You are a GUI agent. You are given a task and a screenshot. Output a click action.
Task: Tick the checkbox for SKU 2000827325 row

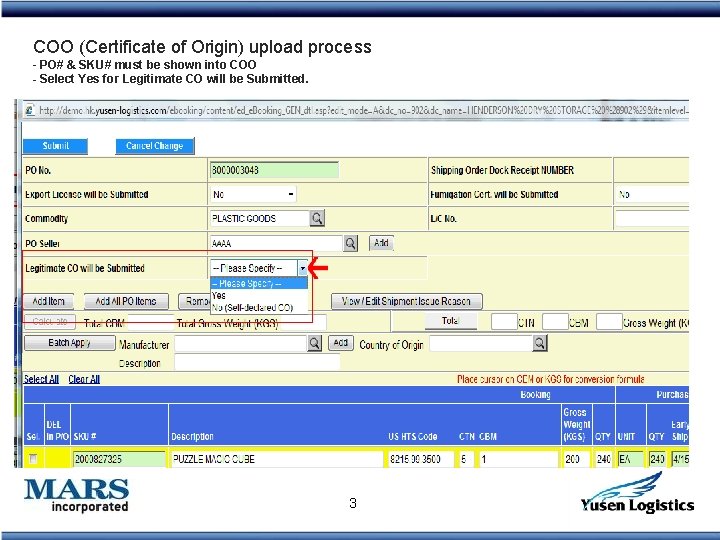(x=33, y=458)
